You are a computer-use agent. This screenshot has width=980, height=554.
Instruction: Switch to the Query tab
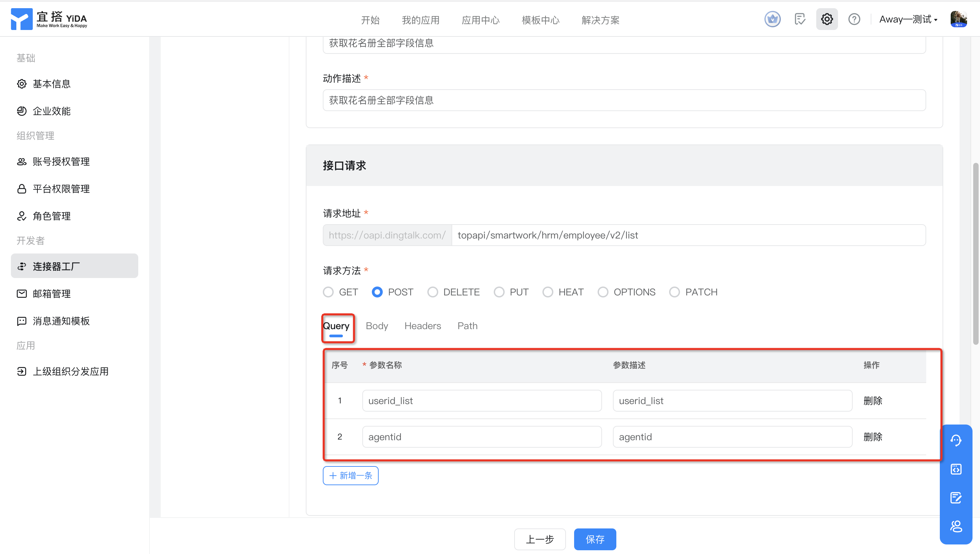pos(336,326)
